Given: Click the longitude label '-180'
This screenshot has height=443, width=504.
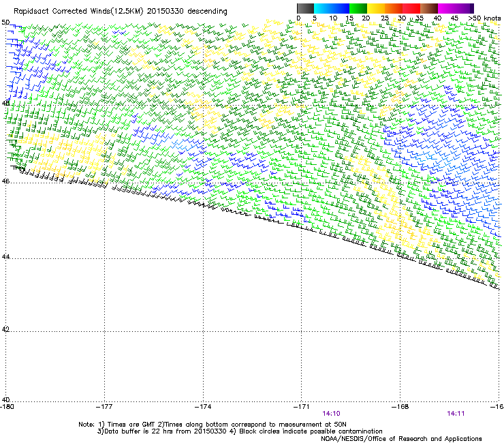Looking at the screenshot, I should pyautogui.click(x=7, y=407).
